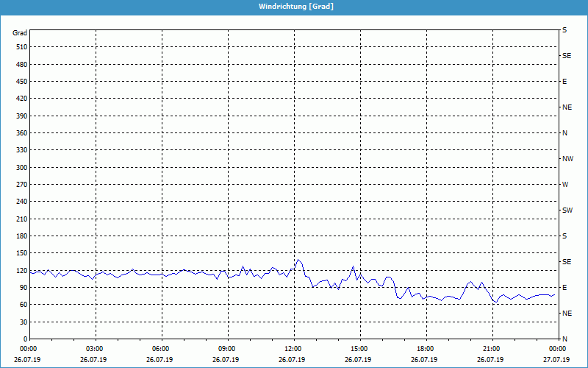Click the 15:00 time axis label

tap(359, 349)
